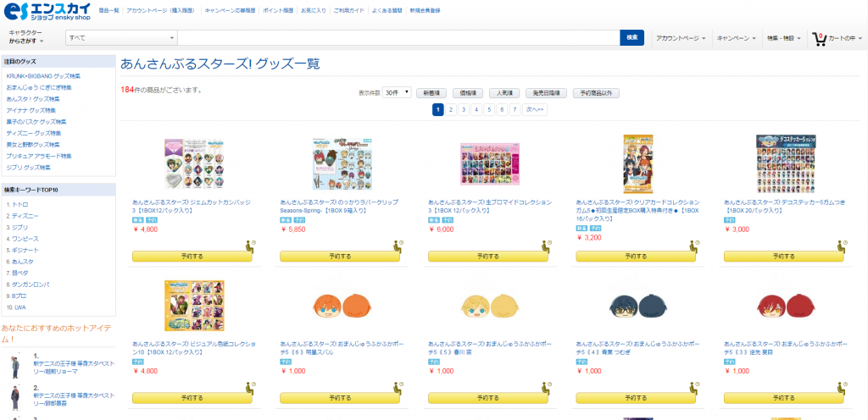868x420 pixels.
Task: Click the Ensky shop logo
Action: [47, 10]
